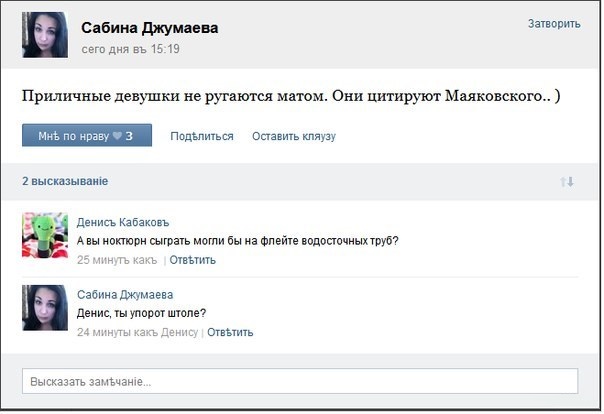Close the post with "Затворить"
Viewport: 604px width, 414px height.
click(x=553, y=24)
